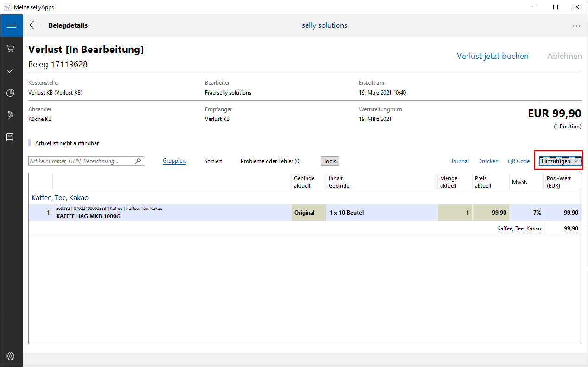The image size is (588, 367).
Task: Switch to Gruppiert view
Action: [174, 161]
